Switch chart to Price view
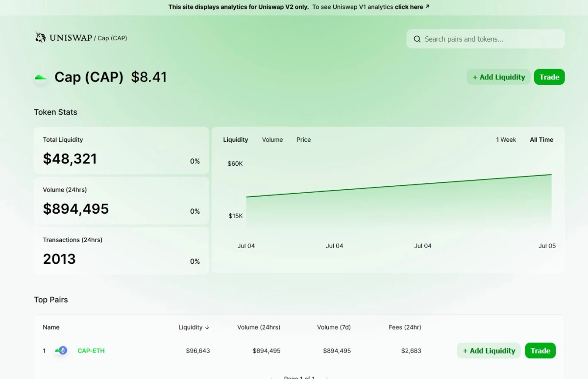Screen dimensions: 588x379 click(x=303, y=140)
